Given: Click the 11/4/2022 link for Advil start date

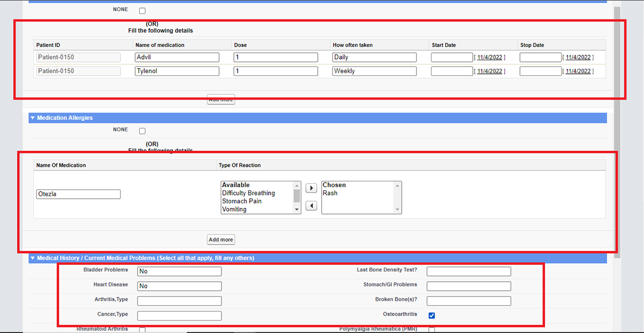Looking at the screenshot, I should point(490,57).
